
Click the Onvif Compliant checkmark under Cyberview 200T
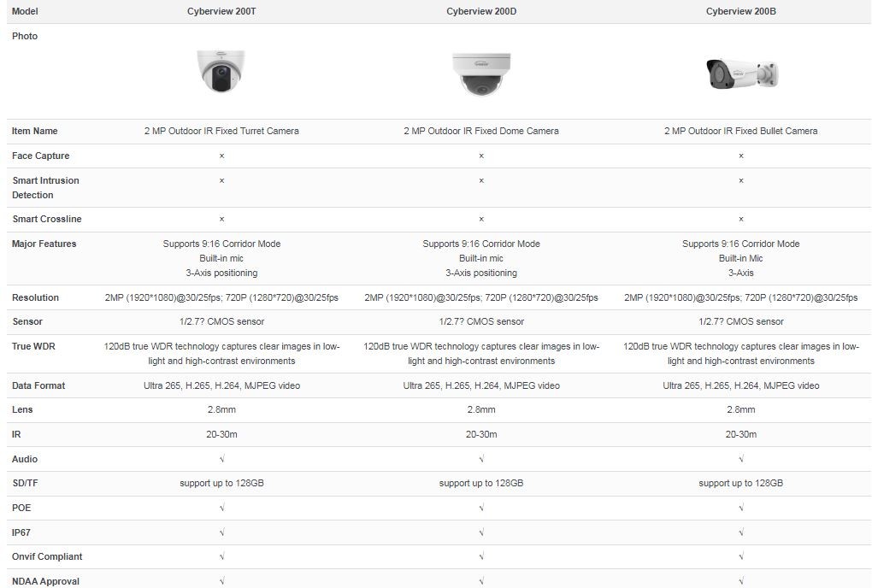pyautogui.click(x=221, y=556)
